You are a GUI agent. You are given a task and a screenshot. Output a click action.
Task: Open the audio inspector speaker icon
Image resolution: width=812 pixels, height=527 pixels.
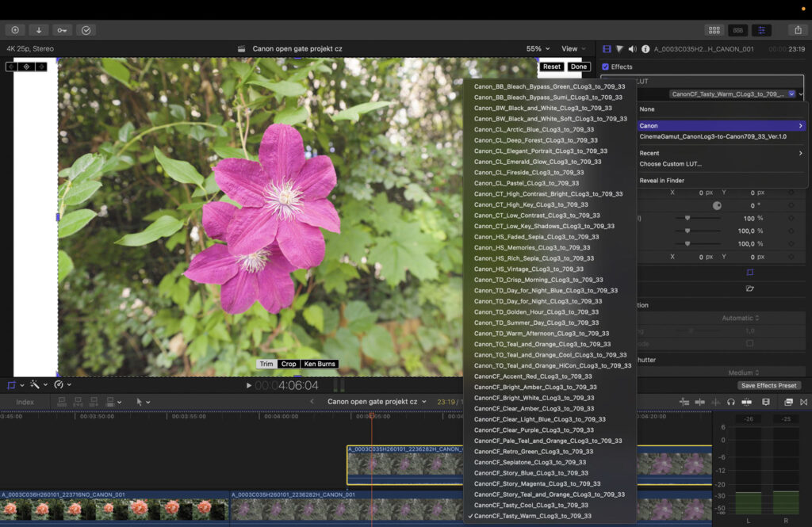(x=632, y=48)
